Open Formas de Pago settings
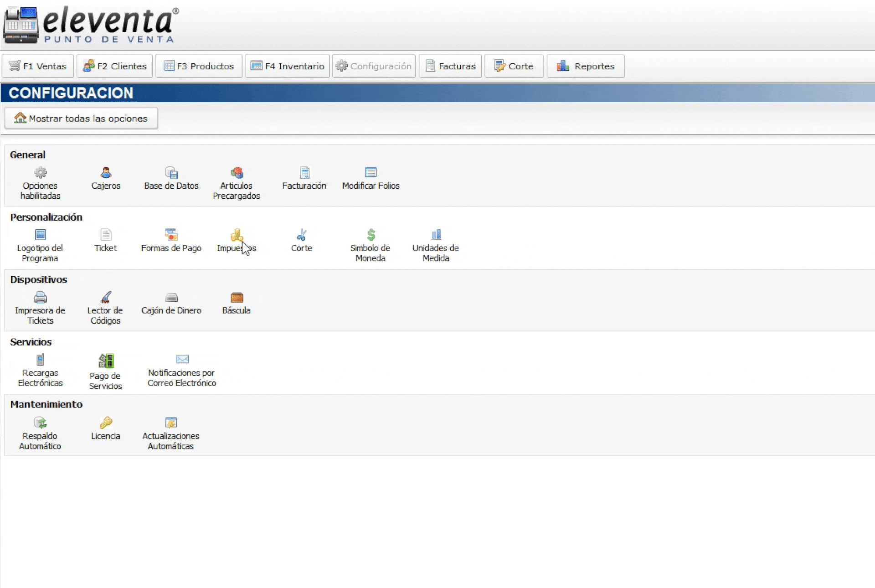Viewport: 875px width, 588px height. [x=171, y=236]
